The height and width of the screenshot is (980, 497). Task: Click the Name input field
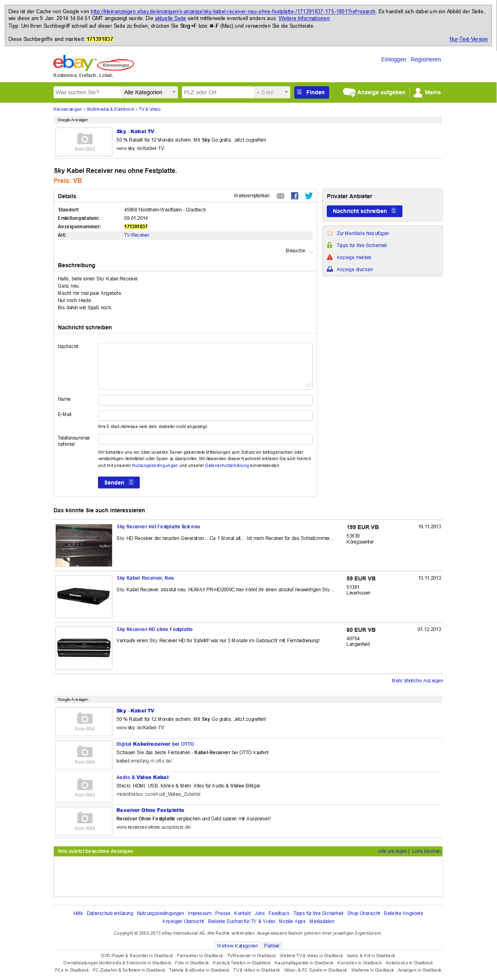pos(205,400)
